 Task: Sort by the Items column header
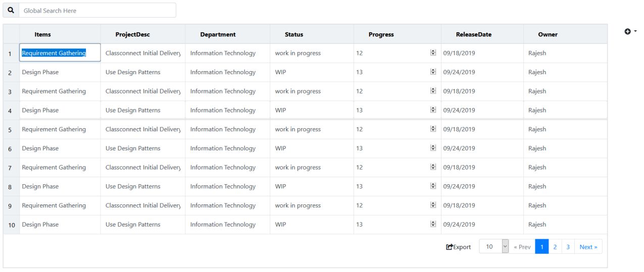[43, 34]
